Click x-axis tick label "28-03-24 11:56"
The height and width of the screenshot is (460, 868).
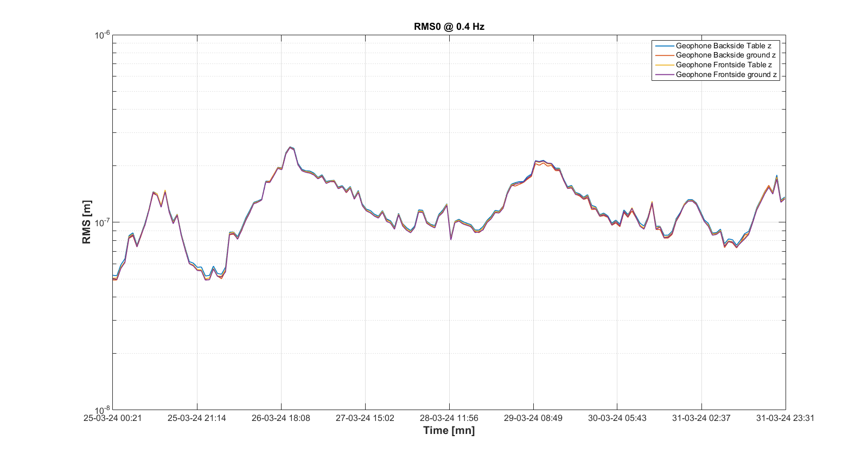(449, 418)
